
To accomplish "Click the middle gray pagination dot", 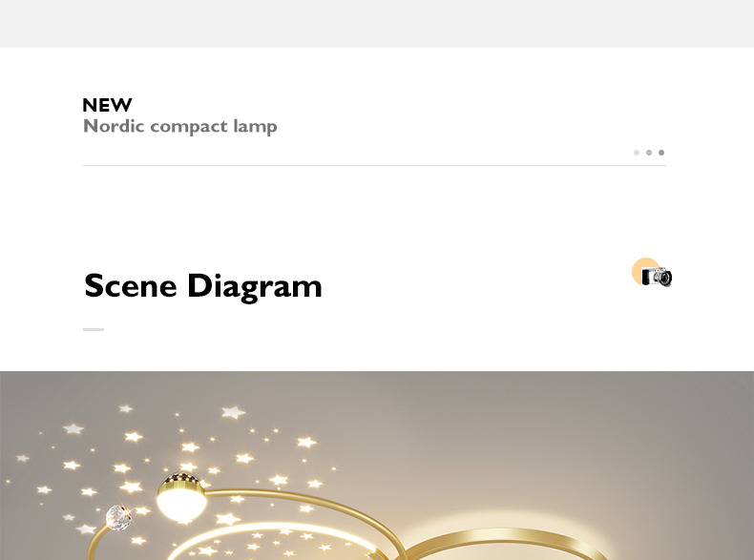I will 649,153.
